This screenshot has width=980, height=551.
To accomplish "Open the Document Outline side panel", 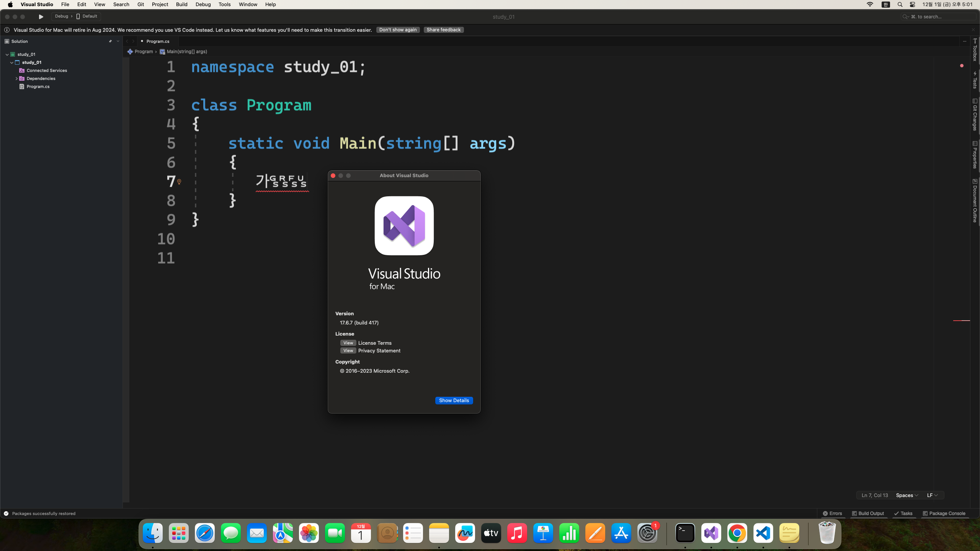I will pyautogui.click(x=975, y=201).
